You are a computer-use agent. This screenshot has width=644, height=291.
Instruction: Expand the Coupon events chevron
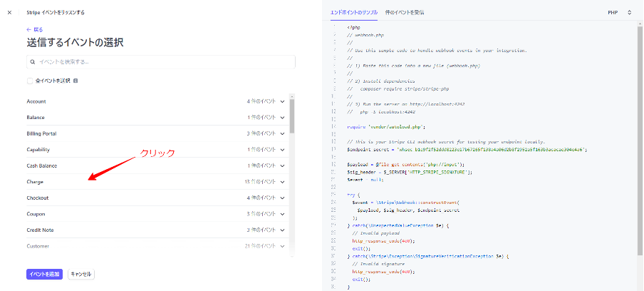(283, 214)
